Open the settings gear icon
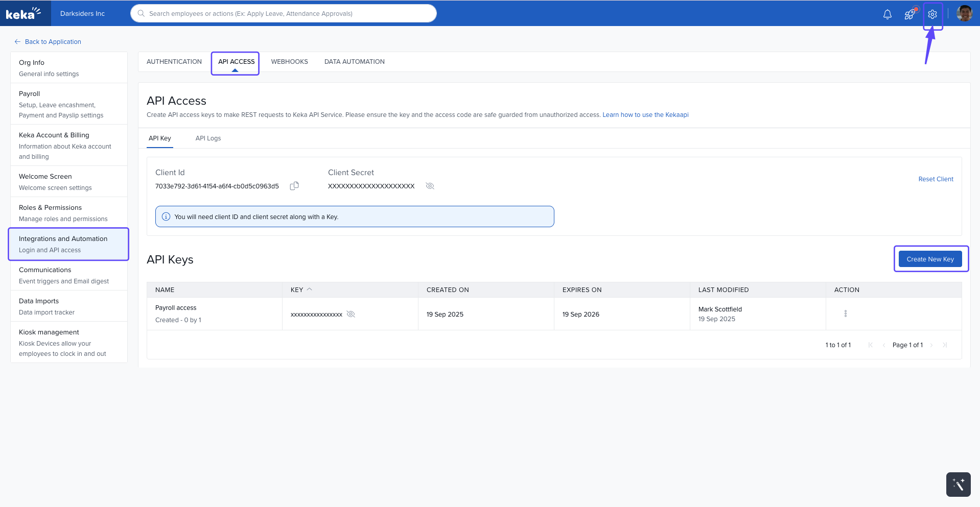This screenshot has height=507, width=980. click(x=932, y=14)
